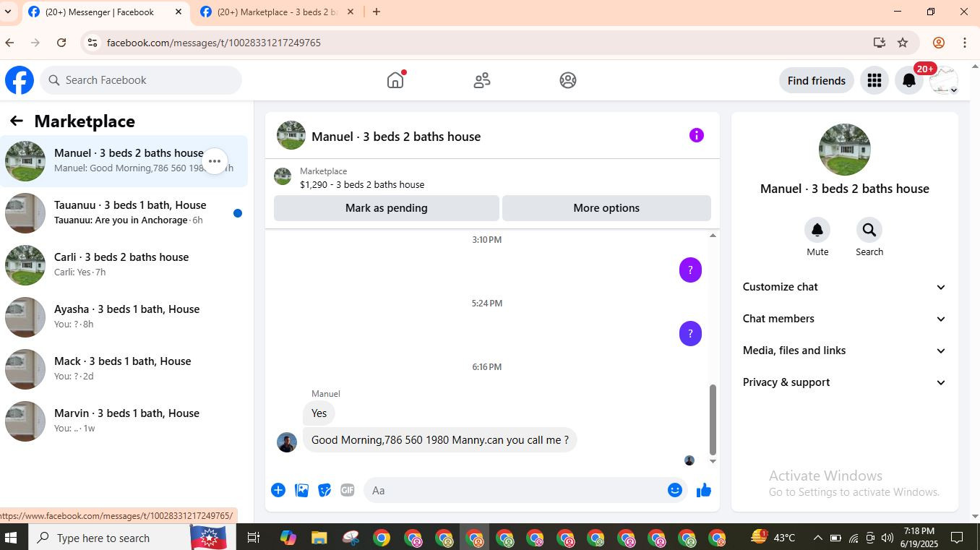The width and height of the screenshot is (980, 550).
Task: Open the volume control in system tray
Action: [887, 538]
